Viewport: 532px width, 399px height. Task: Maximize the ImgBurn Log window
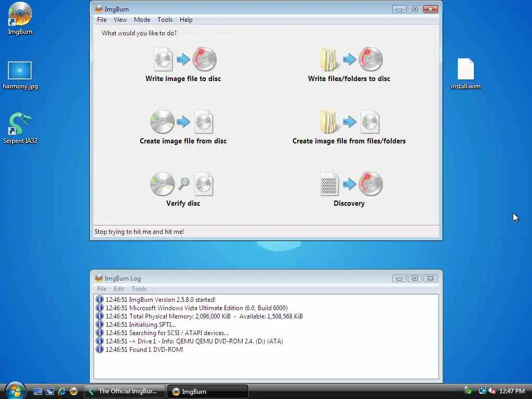tap(415, 278)
